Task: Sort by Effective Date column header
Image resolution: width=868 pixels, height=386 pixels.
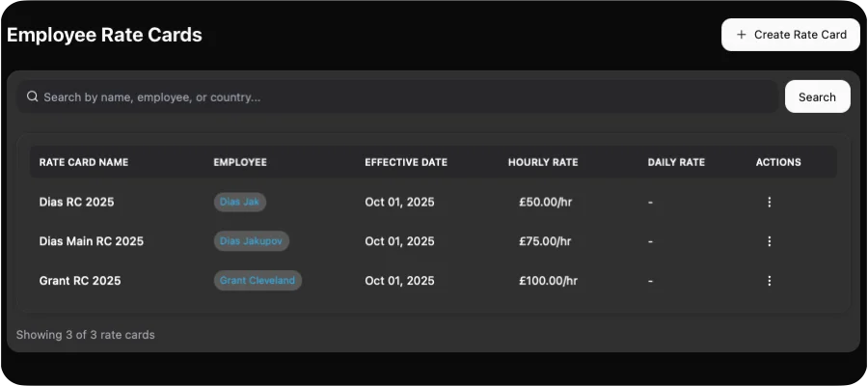Action: pos(406,162)
